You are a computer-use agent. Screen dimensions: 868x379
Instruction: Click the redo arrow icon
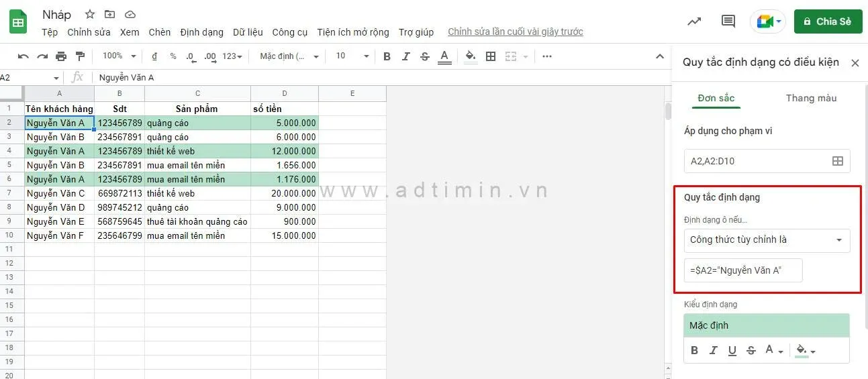pyautogui.click(x=42, y=56)
